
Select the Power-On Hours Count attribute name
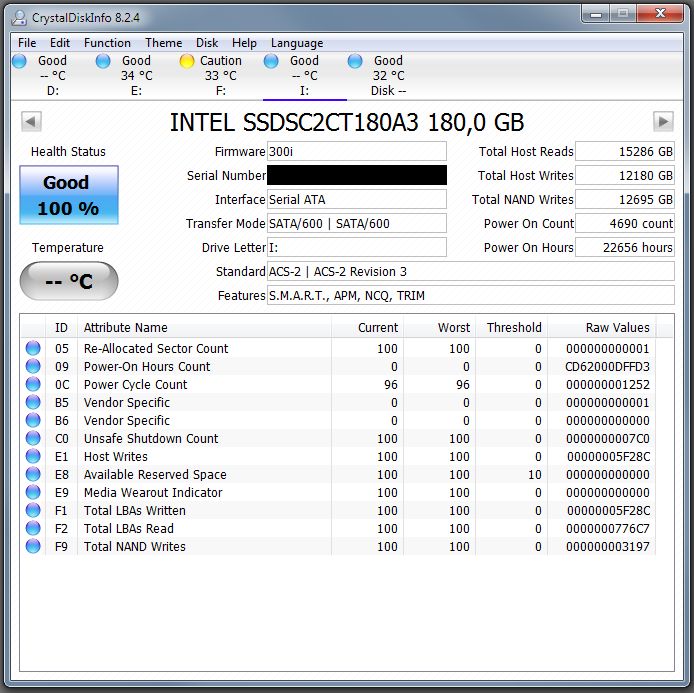(x=147, y=366)
